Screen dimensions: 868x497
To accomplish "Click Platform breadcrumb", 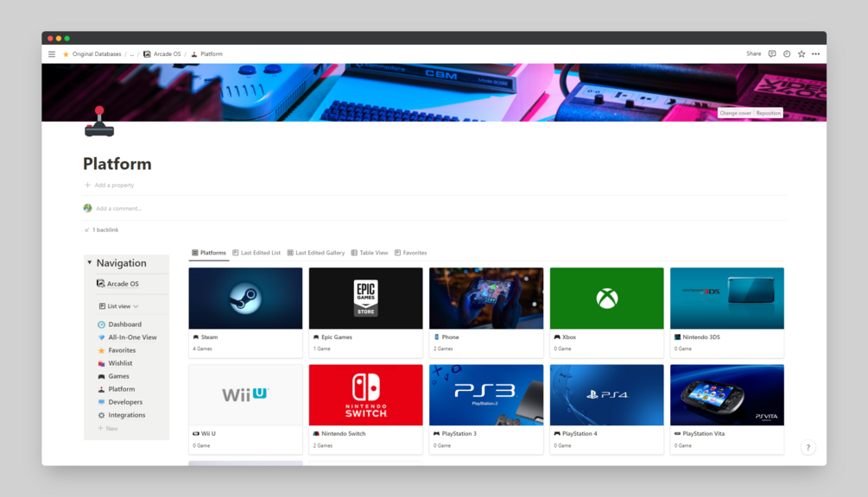I will point(206,54).
